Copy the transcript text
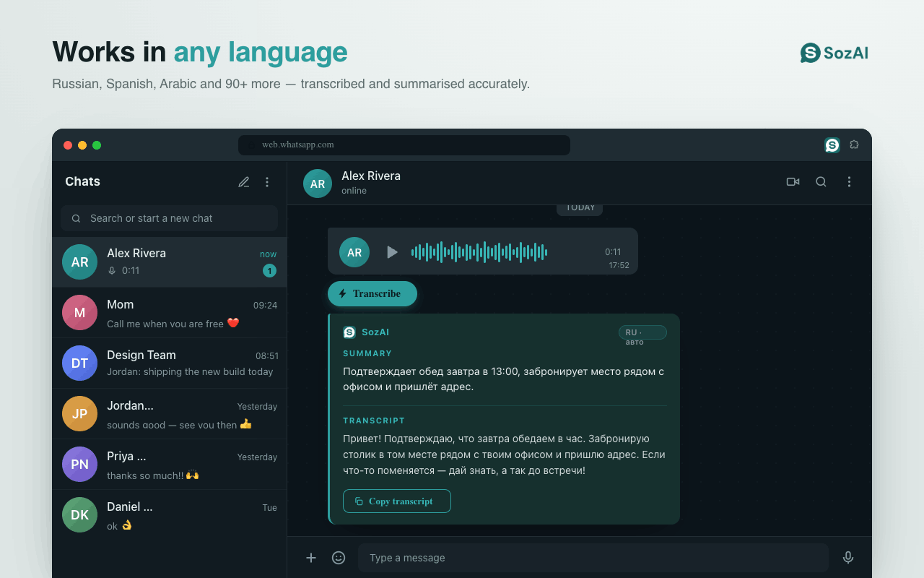 point(397,501)
